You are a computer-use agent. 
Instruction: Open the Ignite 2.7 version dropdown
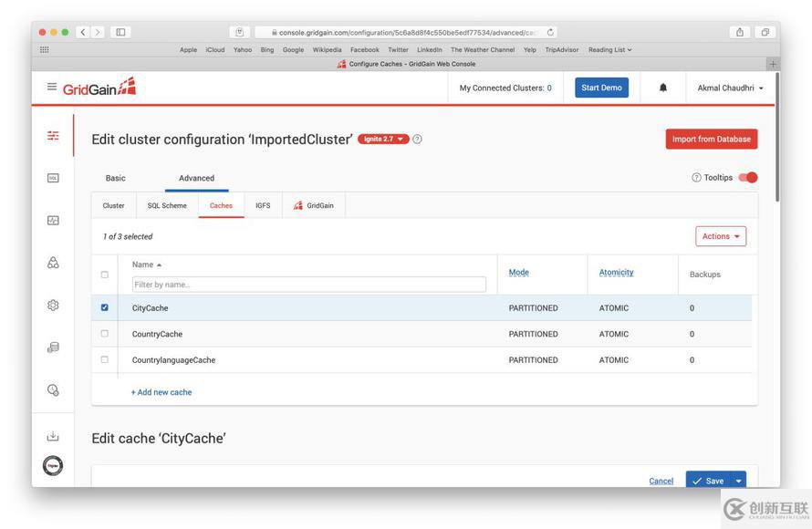coord(383,140)
